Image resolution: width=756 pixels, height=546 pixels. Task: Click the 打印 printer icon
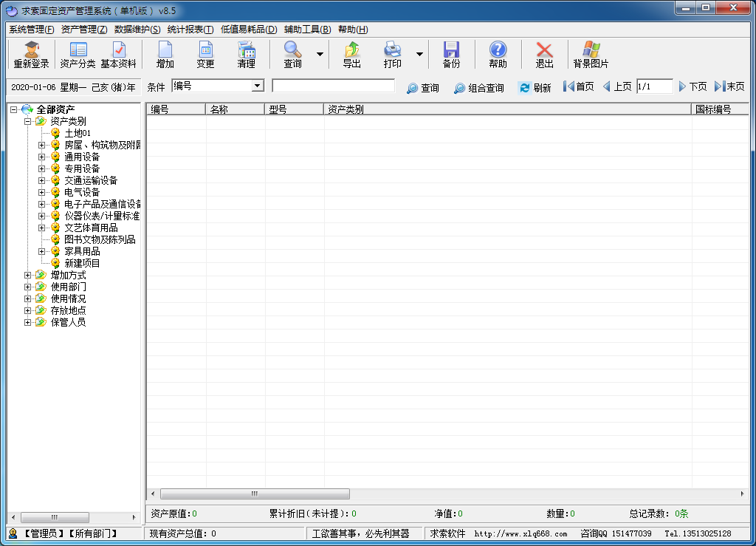tap(393, 55)
